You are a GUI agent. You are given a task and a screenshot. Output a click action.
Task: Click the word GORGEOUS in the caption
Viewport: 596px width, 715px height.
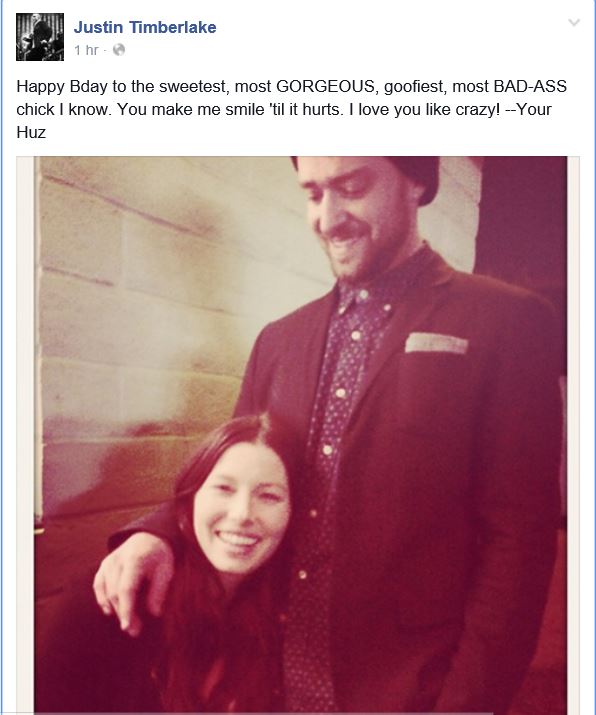coord(325,86)
